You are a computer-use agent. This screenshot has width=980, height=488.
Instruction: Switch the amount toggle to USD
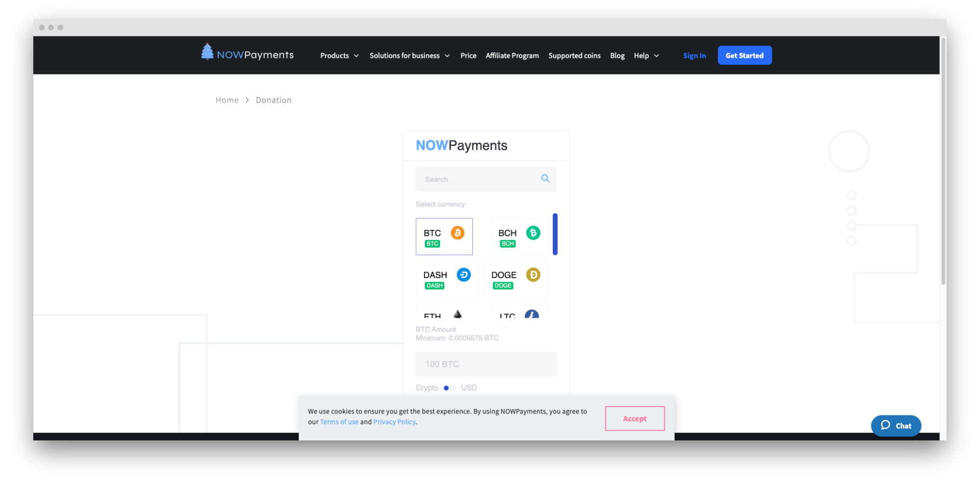click(x=468, y=387)
